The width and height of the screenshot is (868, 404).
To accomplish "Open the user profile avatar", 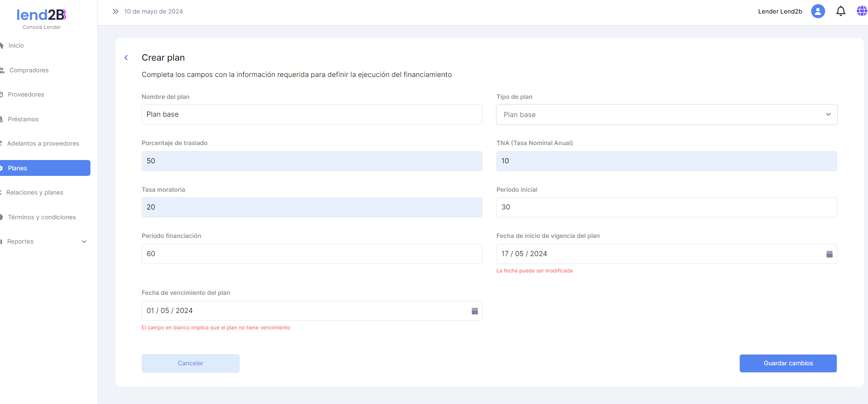I will click(818, 11).
